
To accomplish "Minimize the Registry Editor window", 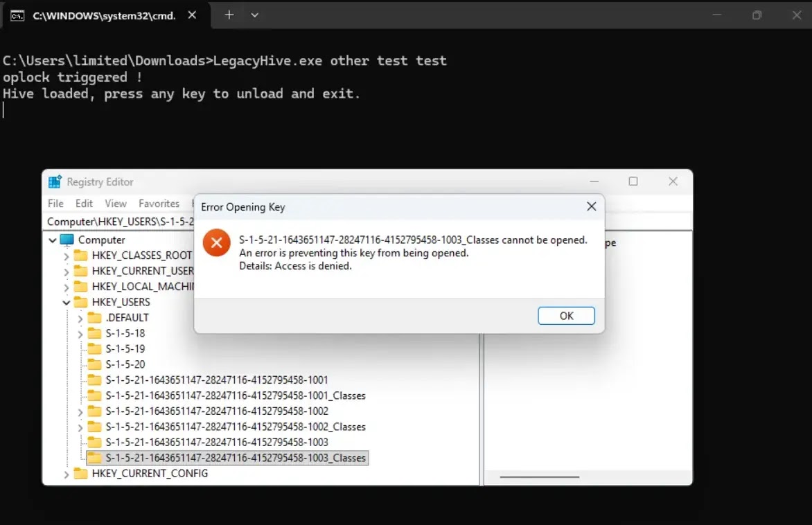I will (x=594, y=181).
